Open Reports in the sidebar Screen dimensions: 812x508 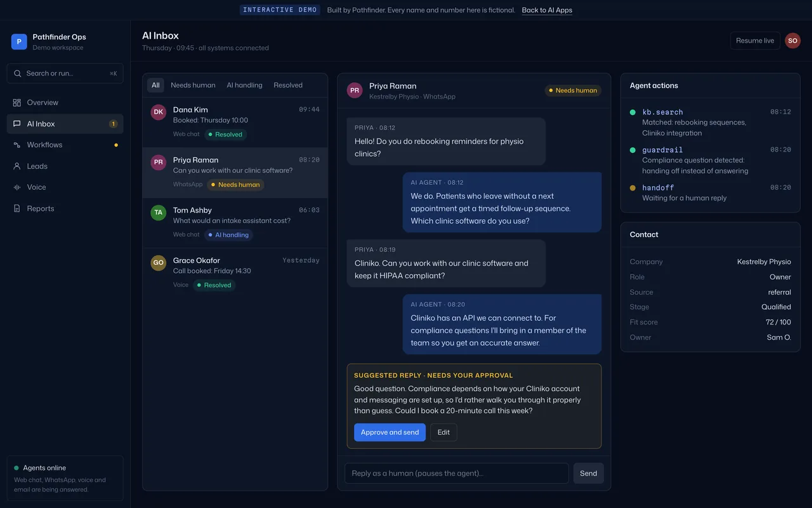coord(65,209)
